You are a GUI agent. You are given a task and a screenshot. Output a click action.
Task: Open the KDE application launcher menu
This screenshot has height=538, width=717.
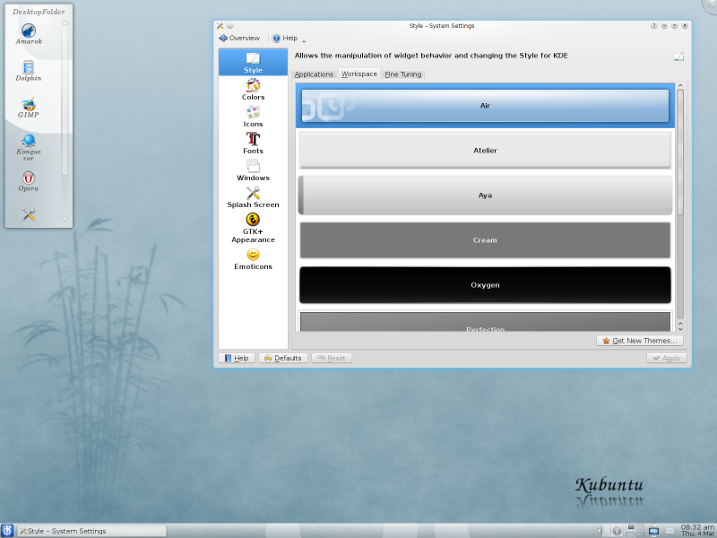(7, 530)
